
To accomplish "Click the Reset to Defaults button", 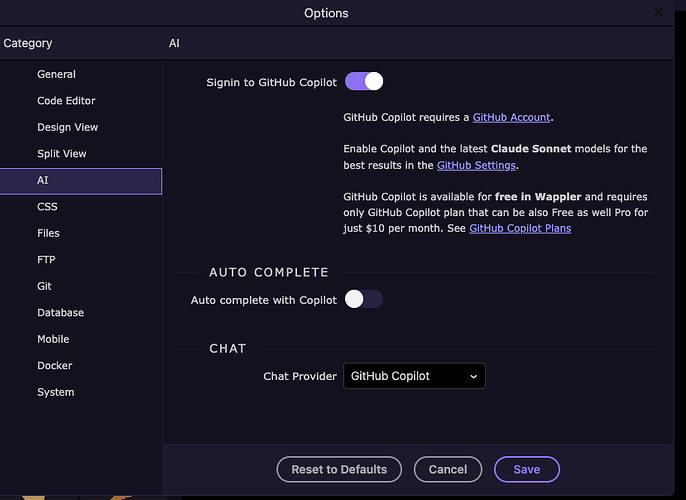I will pos(339,469).
